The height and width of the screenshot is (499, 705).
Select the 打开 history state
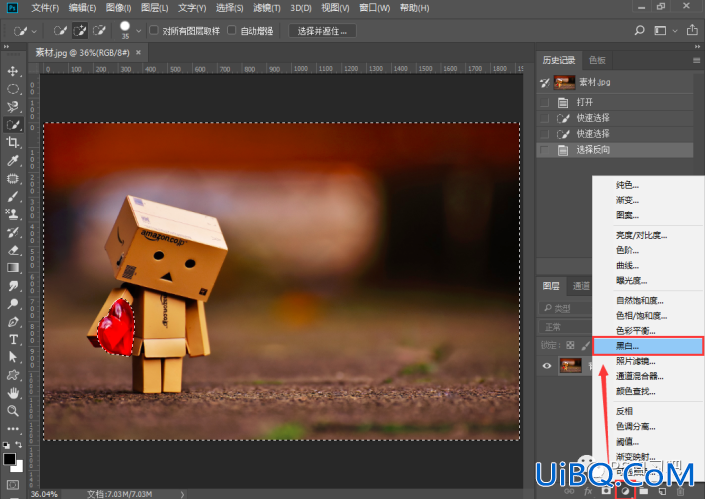[x=615, y=102]
